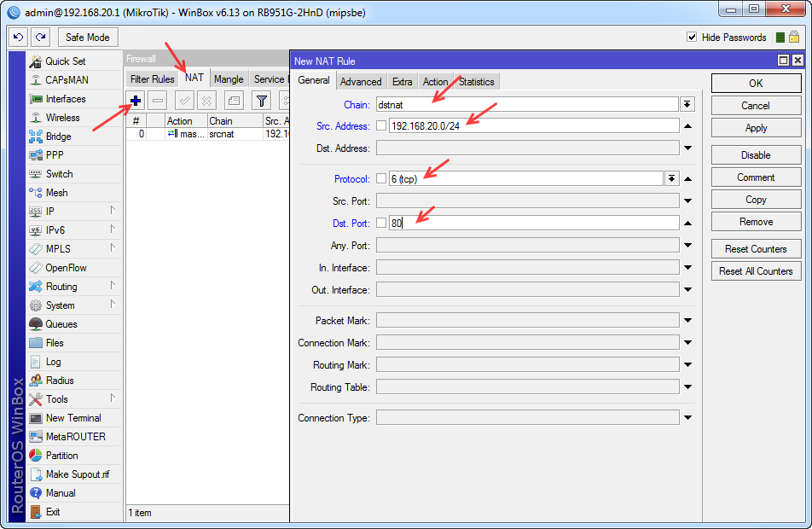Click the enable rule checkmark icon

[x=184, y=101]
